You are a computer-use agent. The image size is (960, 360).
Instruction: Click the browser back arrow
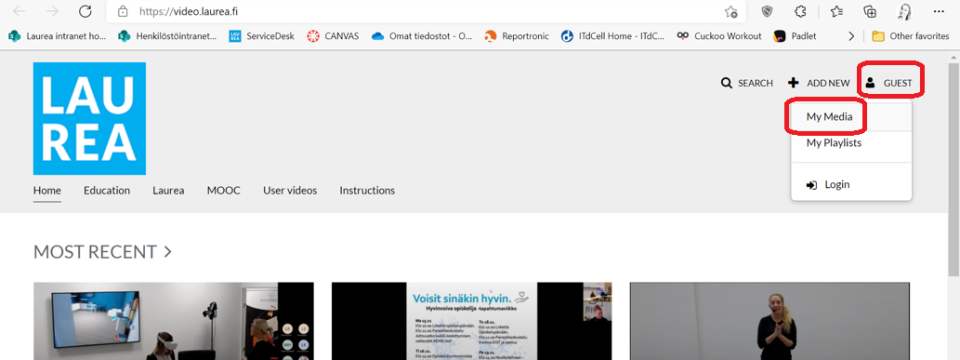click(x=20, y=12)
